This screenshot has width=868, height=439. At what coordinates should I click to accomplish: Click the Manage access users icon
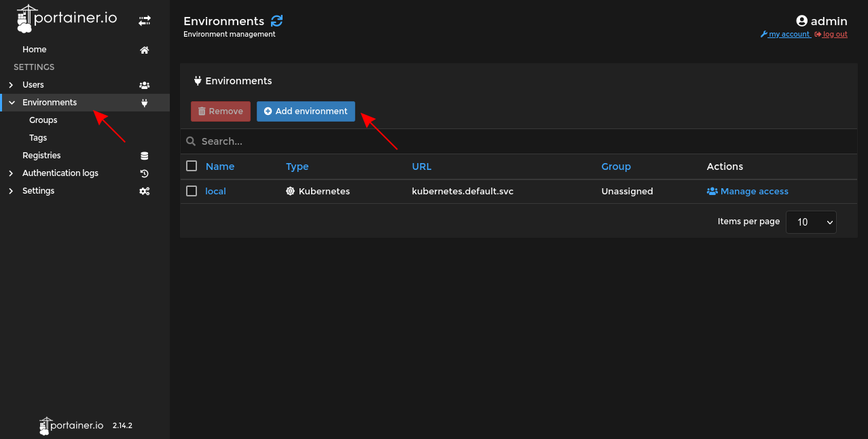click(712, 192)
